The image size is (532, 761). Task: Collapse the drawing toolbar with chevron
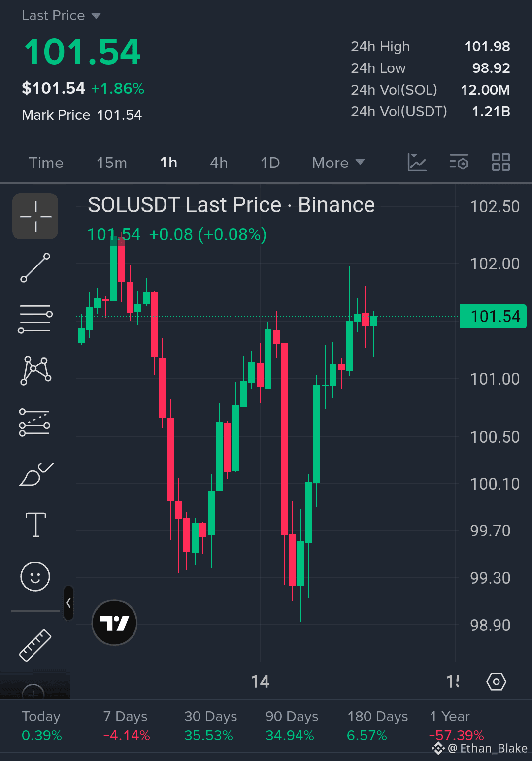tap(68, 603)
